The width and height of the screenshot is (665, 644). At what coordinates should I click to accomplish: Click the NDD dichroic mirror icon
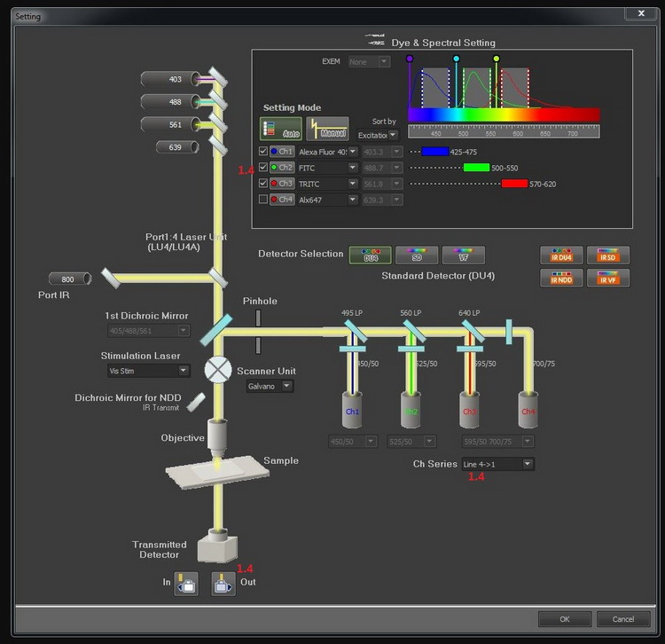pos(196,402)
